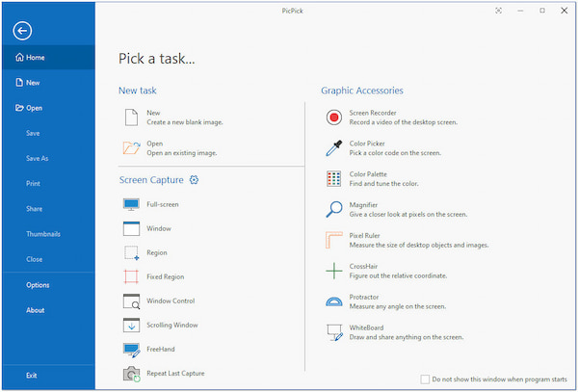The width and height of the screenshot is (578, 392).
Task: Open the Options menu item
Action: [38, 285]
